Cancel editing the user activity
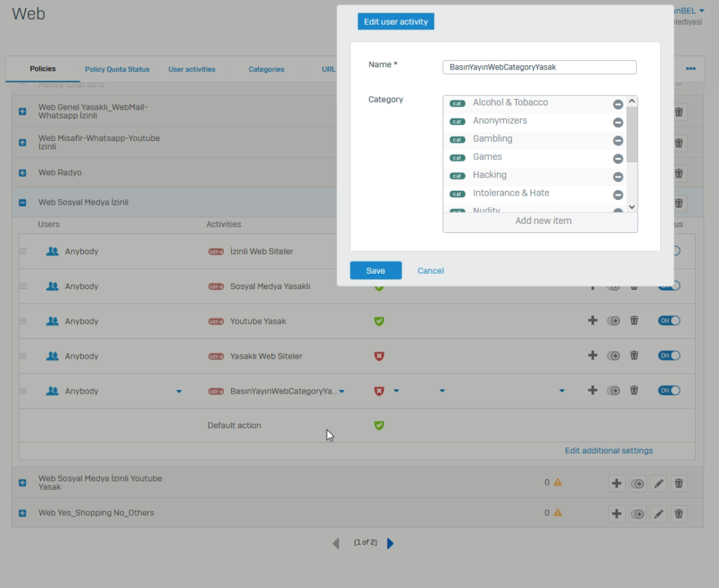 coord(430,271)
